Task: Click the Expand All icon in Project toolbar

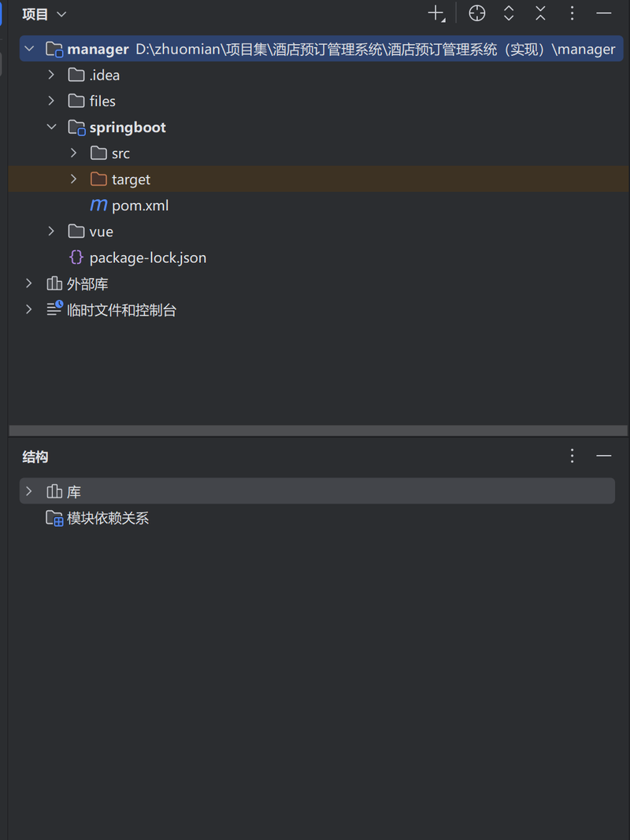Action: pyautogui.click(x=509, y=13)
